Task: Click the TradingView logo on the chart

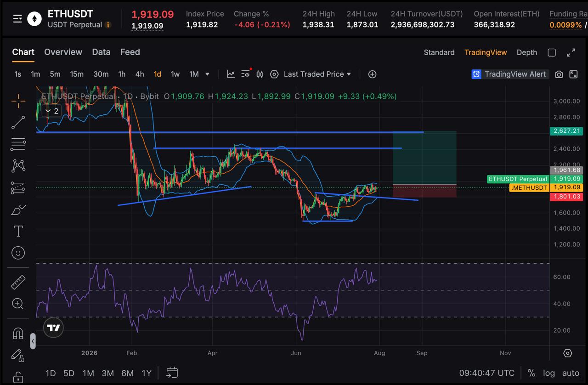Action: (54, 328)
